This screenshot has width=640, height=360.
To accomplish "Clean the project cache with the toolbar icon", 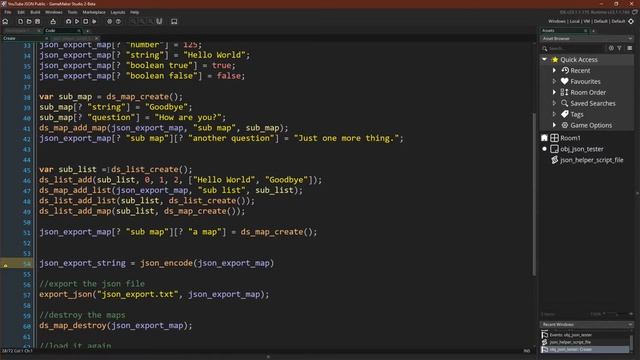I will (x=94, y=21).
